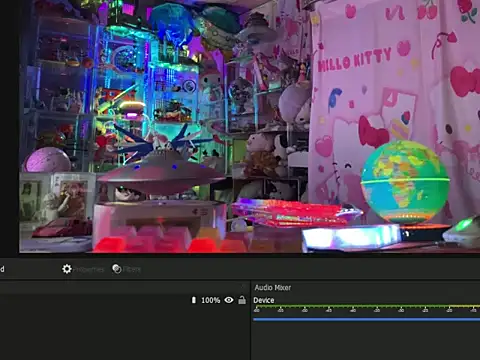This screenshot has height=360, width=480.
Task: Select the Device audio source label
Action: click(x=264, y=300)
